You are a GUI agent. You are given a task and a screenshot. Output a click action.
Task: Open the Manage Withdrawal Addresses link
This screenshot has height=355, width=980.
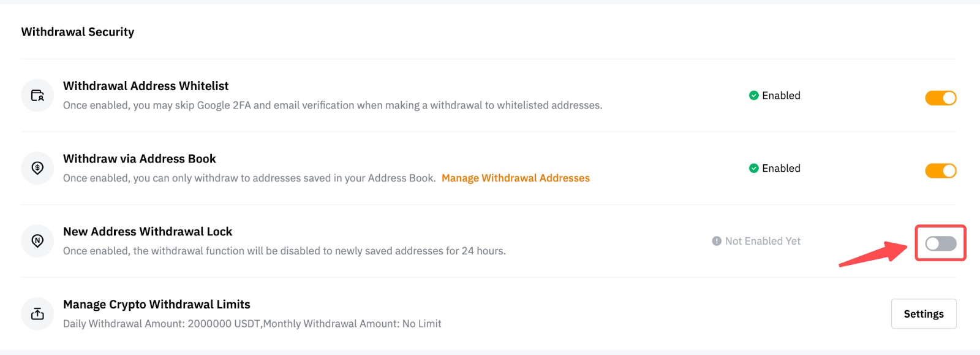coord(515,178)
